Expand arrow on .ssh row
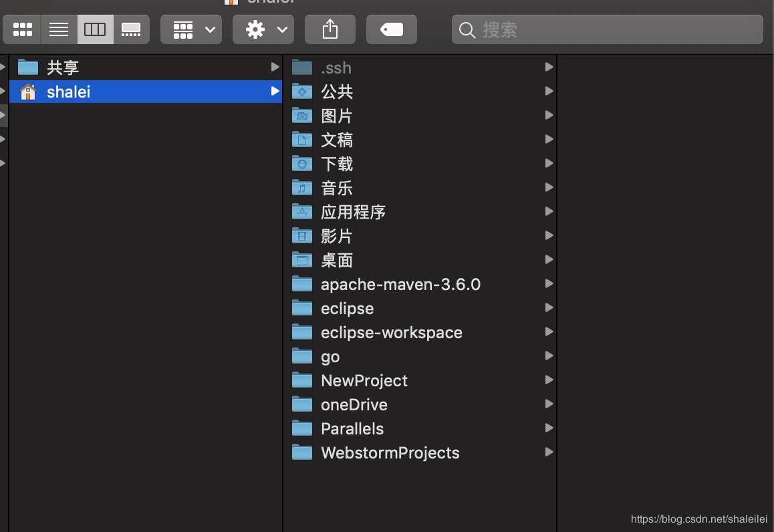774x532 pixels. [549, 67]
